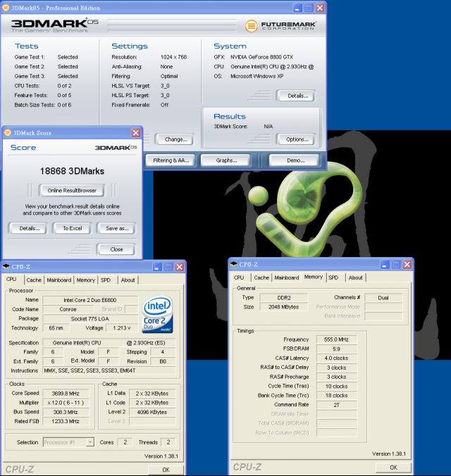Image resolution: width=451 pixels, height=476 pixels.
Task: Click the right CPU-Z window title icon
Action: click(x=234, y=264)
